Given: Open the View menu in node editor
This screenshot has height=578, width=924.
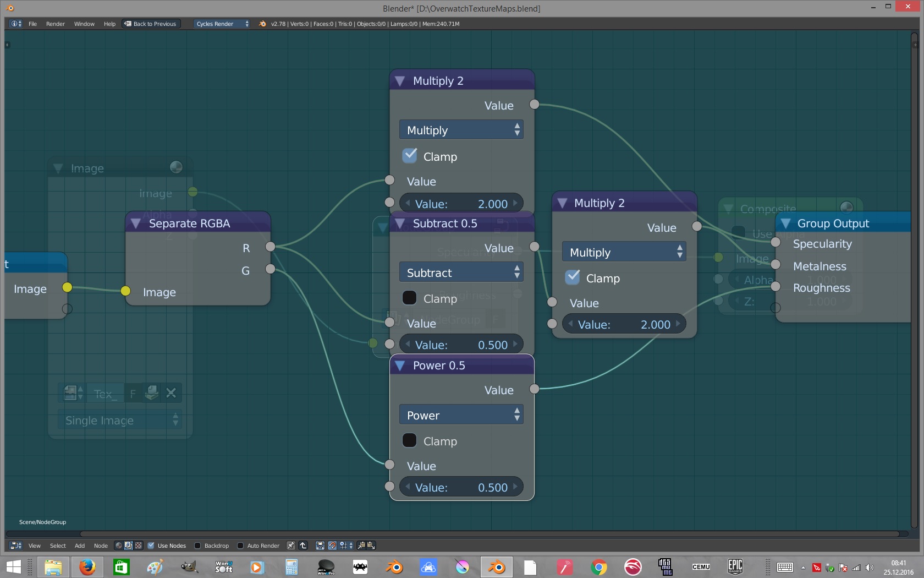Looking at the screenshot, I should (x=35, y=546).
